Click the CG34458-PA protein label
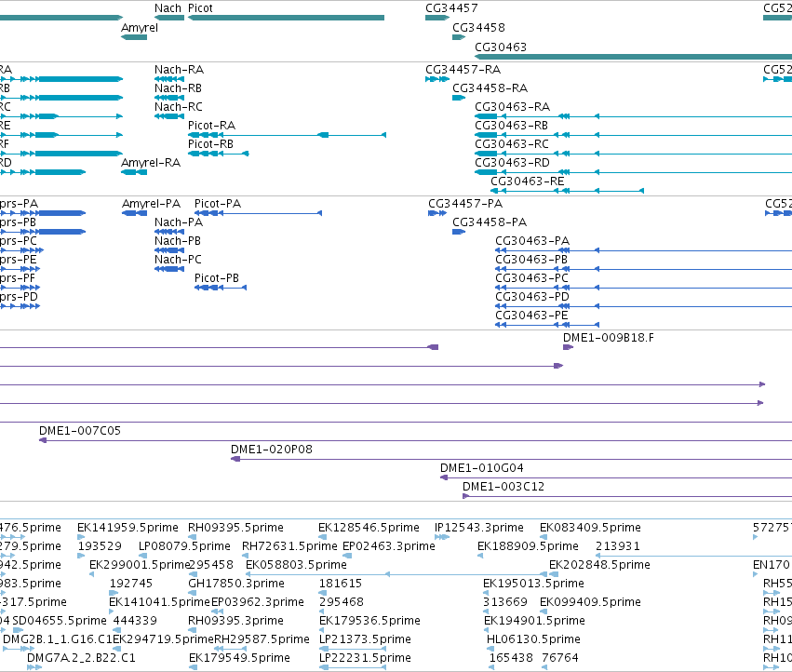Screen dimensions: 792x672 (x=490, y=222)
